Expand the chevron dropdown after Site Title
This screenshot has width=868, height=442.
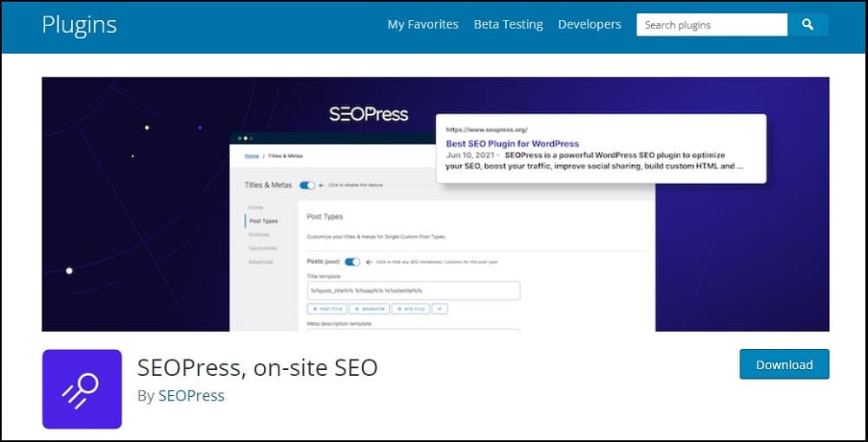click(x=439, y=308)
